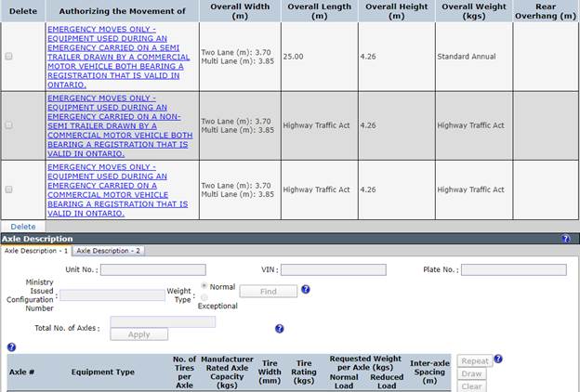Image resolution: width=580 pixels, height=392 pixels.
Task: Select Exceptional weight type radio button
Action: point(204,297)
